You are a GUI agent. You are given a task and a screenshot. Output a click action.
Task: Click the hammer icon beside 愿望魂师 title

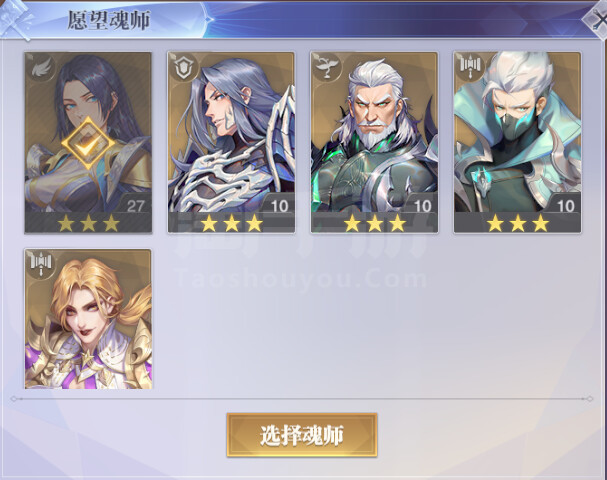[x=16, y=20]
